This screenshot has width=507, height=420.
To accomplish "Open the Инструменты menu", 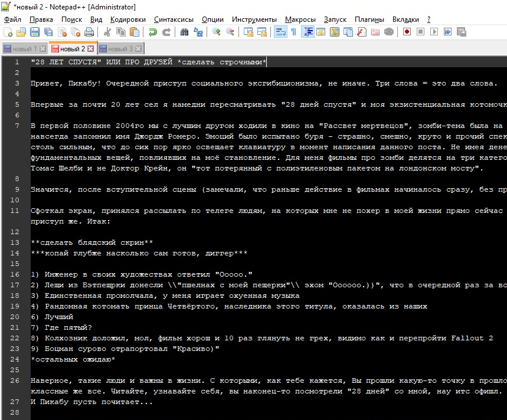I will [x=254, y=19].
